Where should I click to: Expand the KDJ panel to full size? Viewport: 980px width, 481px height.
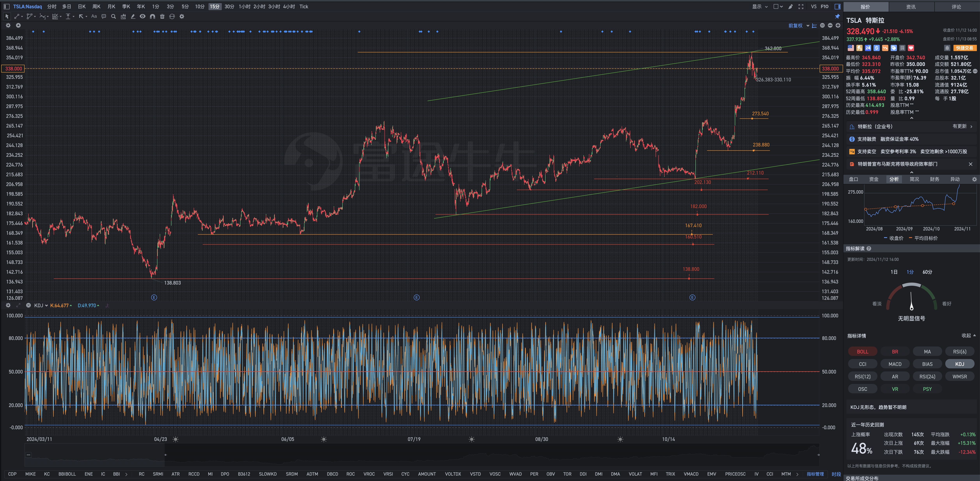click(x=18, y=305)
